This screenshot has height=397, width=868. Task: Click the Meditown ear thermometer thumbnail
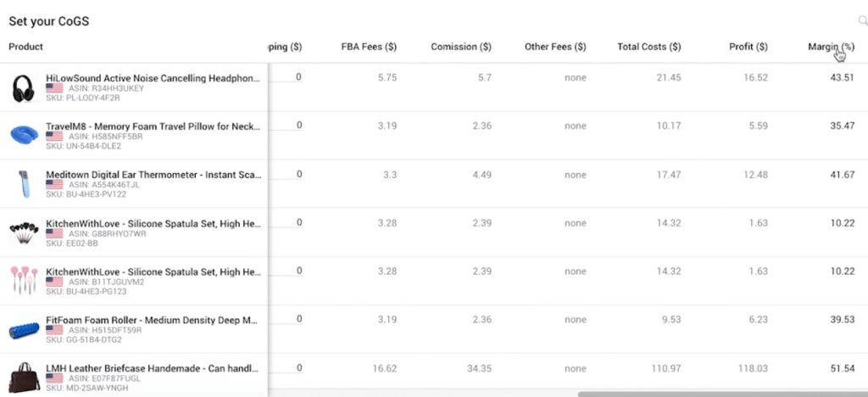point(24,183)
